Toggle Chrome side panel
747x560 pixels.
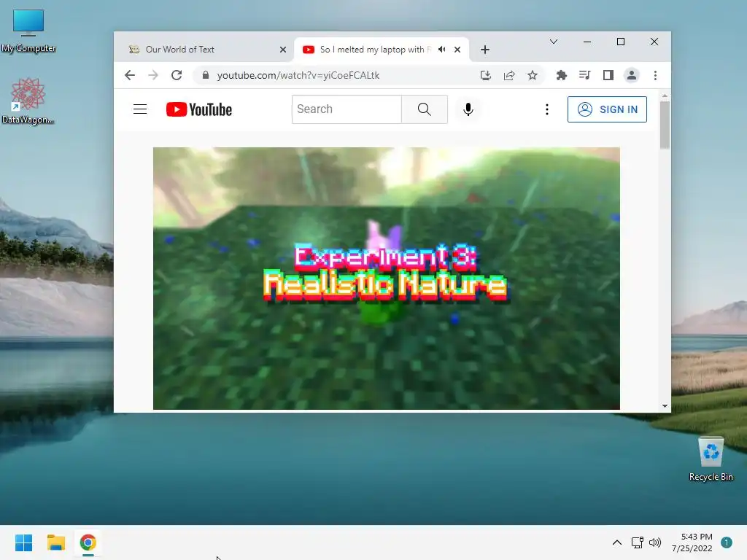(608, 75)
